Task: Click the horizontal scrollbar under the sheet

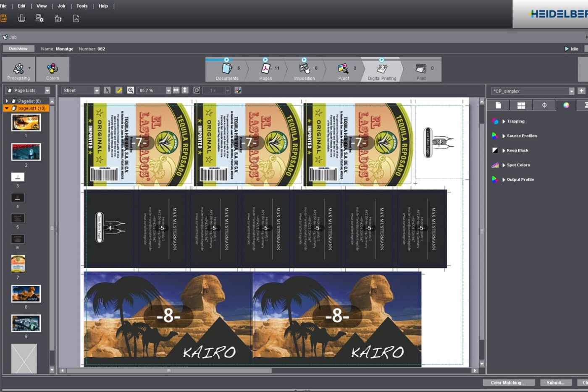Action: pos(169,371)
